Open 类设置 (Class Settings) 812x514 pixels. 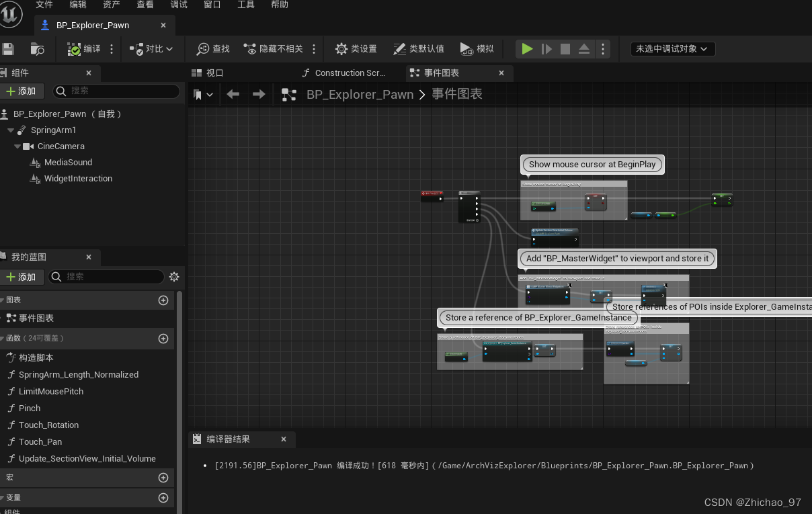tap(356, 48)
